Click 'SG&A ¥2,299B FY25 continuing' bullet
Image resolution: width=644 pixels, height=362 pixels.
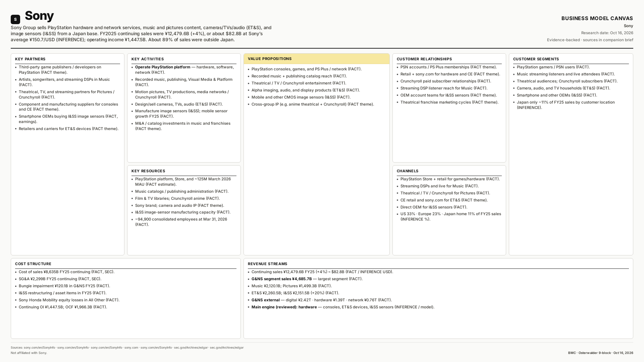click(60, 279)
